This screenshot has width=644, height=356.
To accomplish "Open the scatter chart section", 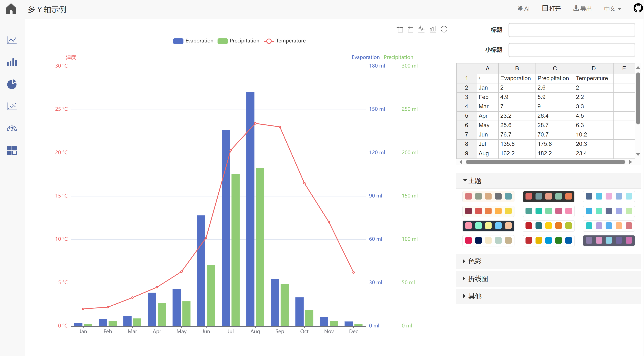I will pyautogui.click(x=11, y=106).
